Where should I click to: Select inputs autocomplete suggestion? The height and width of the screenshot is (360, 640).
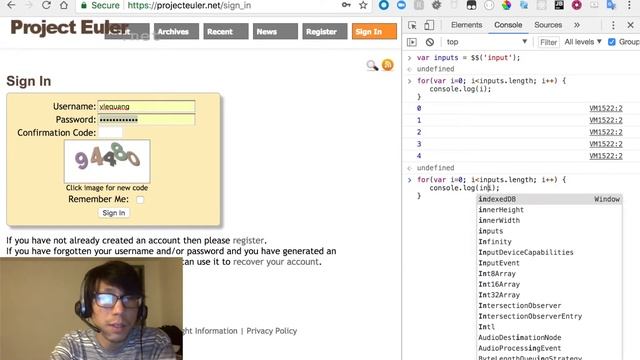[549, 231]
